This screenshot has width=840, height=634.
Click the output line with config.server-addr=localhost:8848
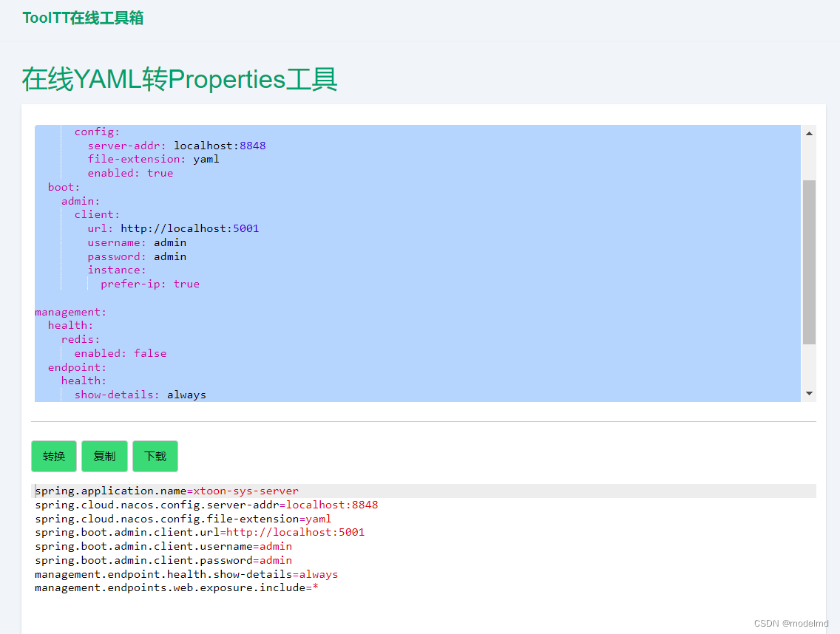pos(206,505)
